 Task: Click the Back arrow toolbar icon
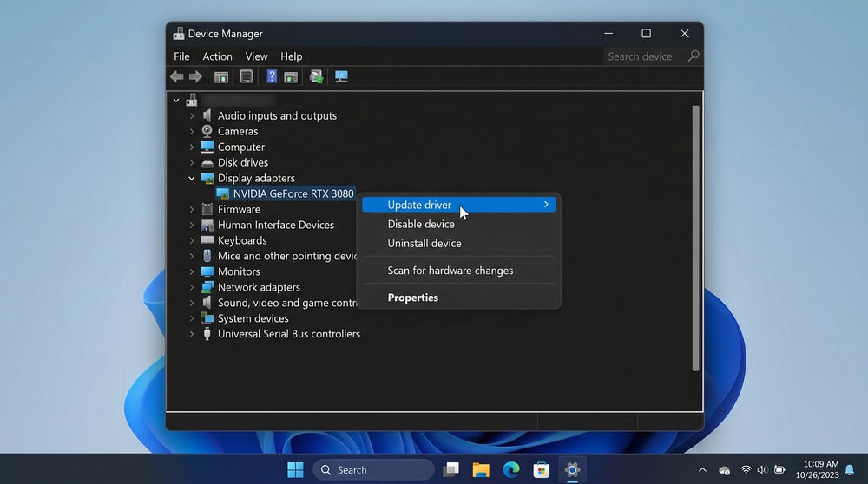coord(176,76)
